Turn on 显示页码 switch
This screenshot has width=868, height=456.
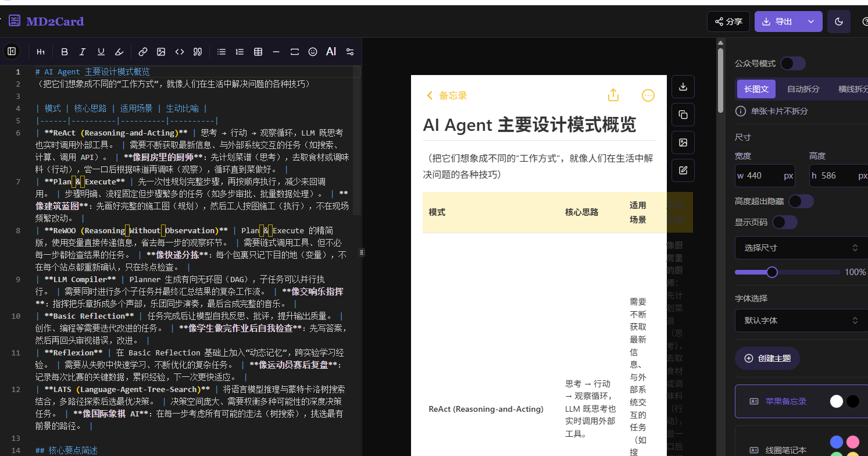tap(784, 222)
